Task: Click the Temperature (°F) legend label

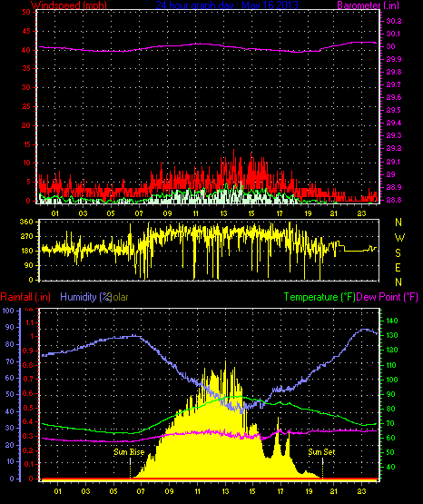Action: point(320,297)
